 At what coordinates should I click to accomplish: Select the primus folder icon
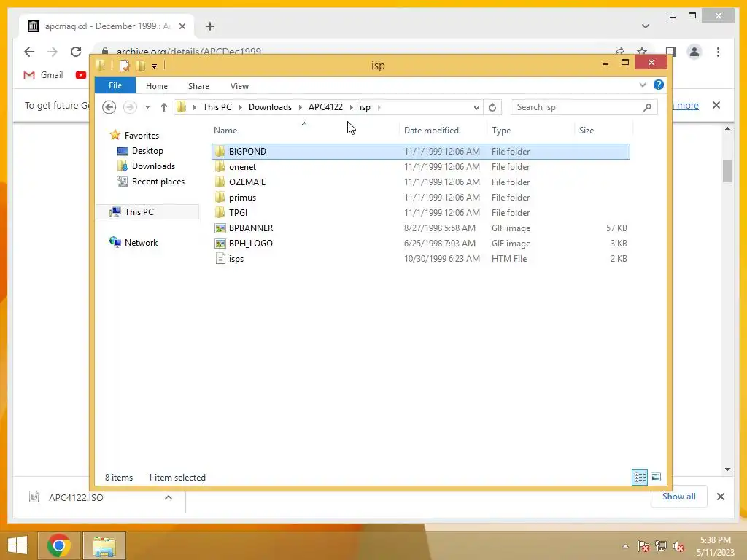pyautogui.click(x=220, y=197)
